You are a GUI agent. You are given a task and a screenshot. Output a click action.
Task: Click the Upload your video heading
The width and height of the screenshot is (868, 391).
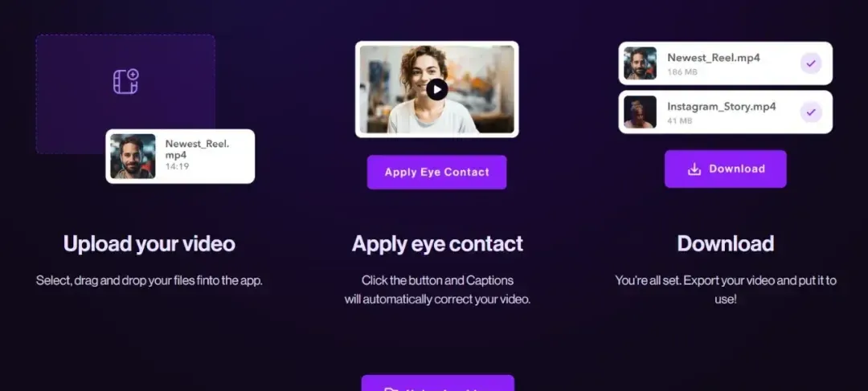pos(149,244)
